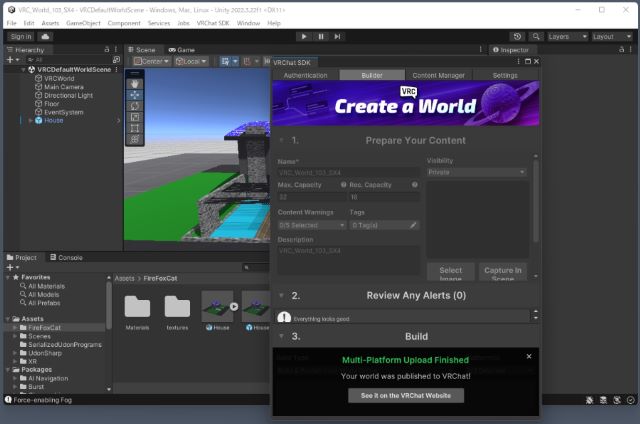This screenshot has width=640, height=424.
Task: Close the upload finished notification
Action: click(x=529, y=356)
